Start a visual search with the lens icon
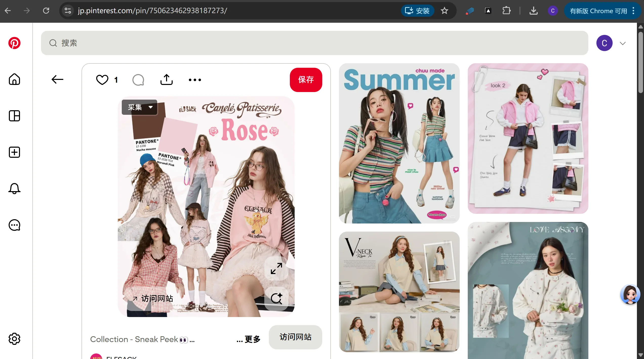This screenshot has height=359, width=644. tap(277, 298)
